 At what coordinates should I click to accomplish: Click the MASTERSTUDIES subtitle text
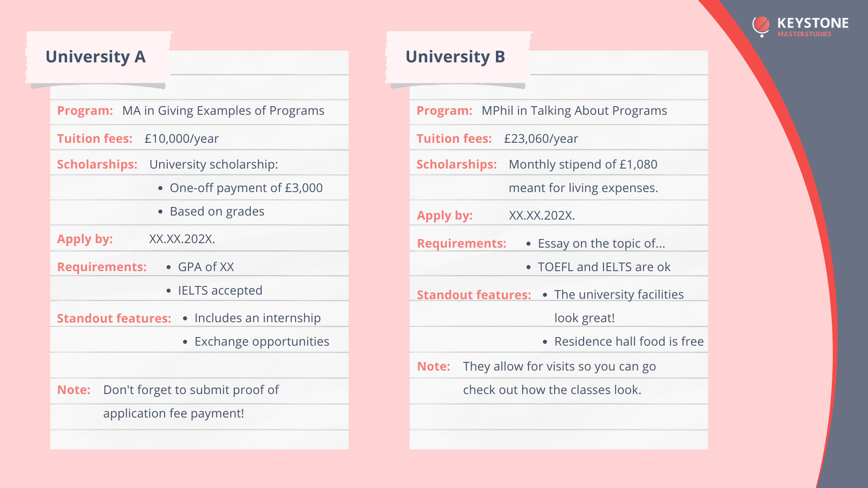pyautogui.click(x=804, y=34)
